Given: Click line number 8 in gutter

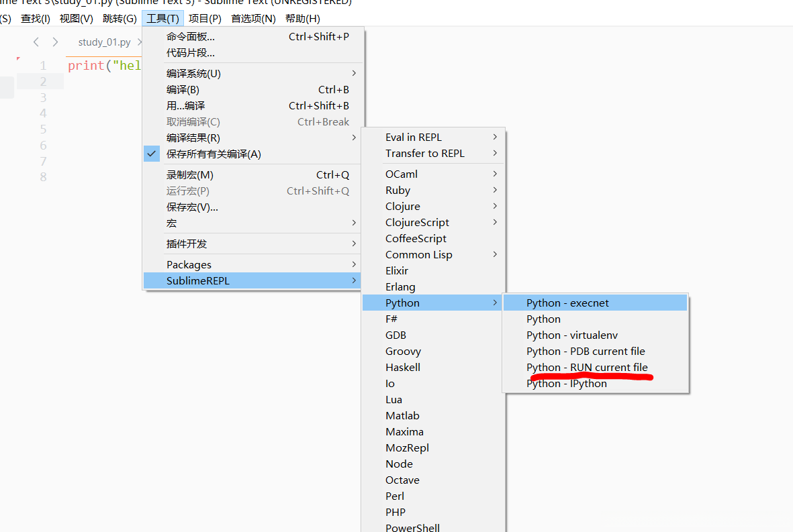Looking at the screenshot, I should click(x=44, y=177).
